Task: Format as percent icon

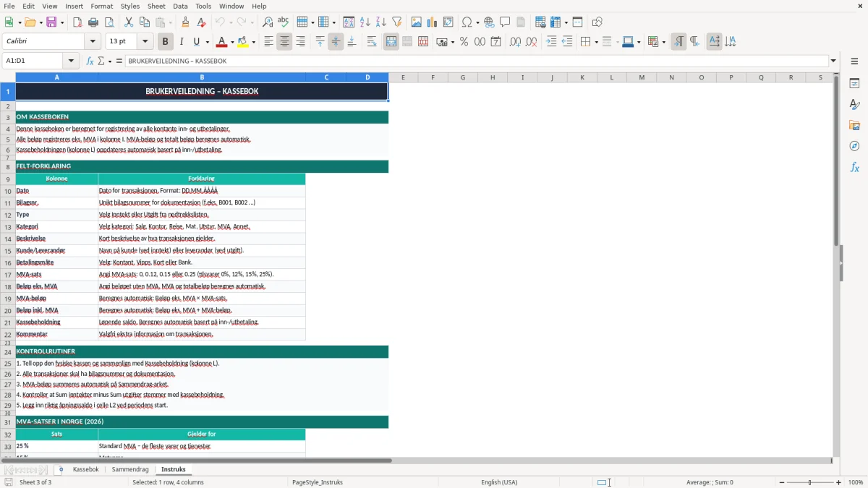Action: [464, 42]
